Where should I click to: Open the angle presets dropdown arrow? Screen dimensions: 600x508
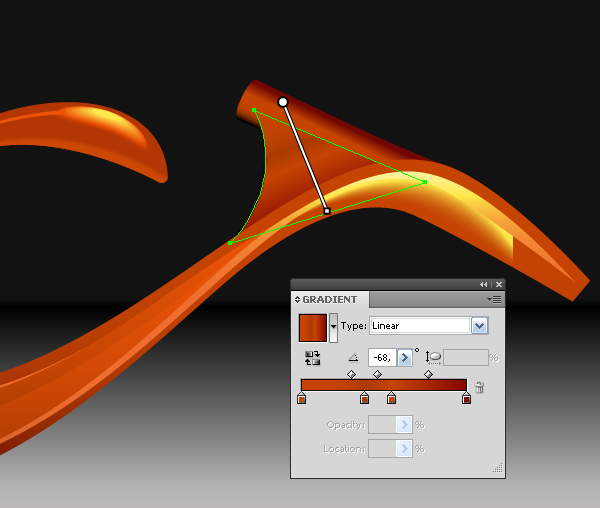click(x=404, y=358)
